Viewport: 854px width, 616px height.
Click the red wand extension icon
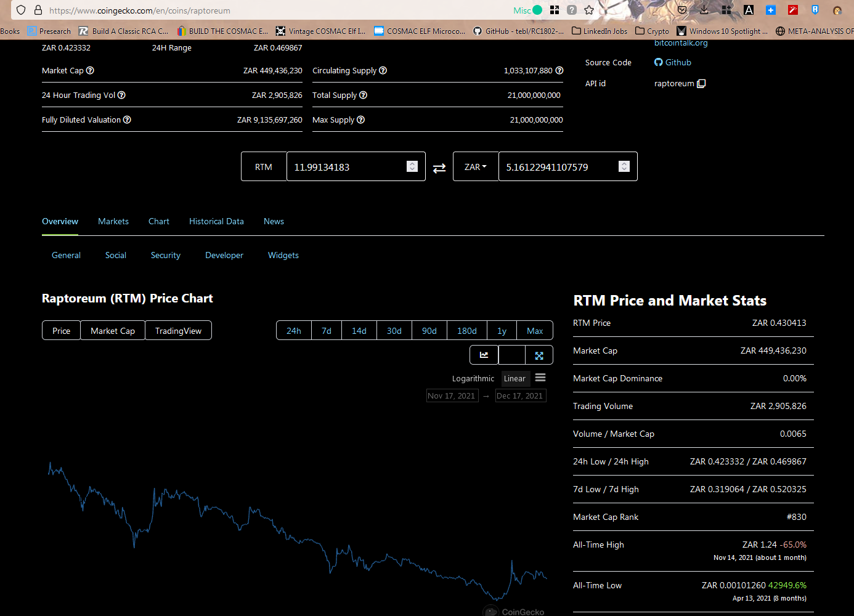[x=793, y=10]
